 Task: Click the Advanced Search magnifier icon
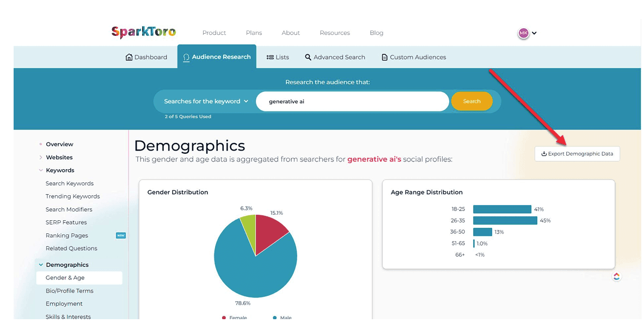coord(308,57)
